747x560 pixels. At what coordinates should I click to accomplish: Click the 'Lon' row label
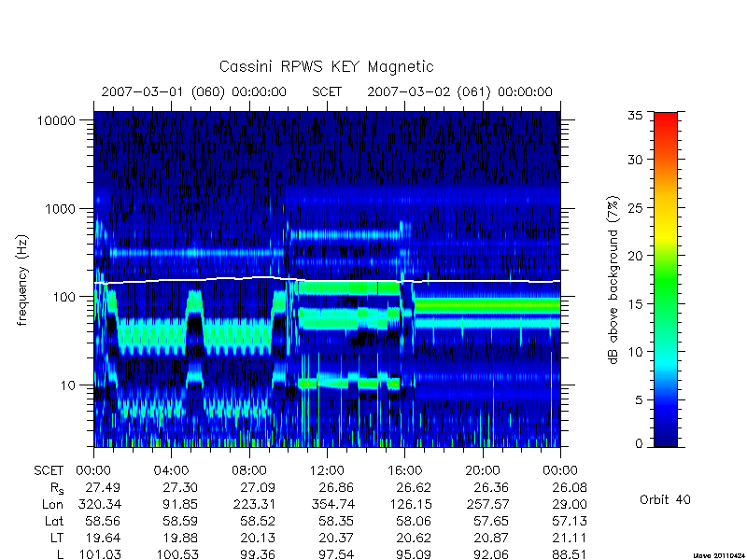tap(52, 504)
